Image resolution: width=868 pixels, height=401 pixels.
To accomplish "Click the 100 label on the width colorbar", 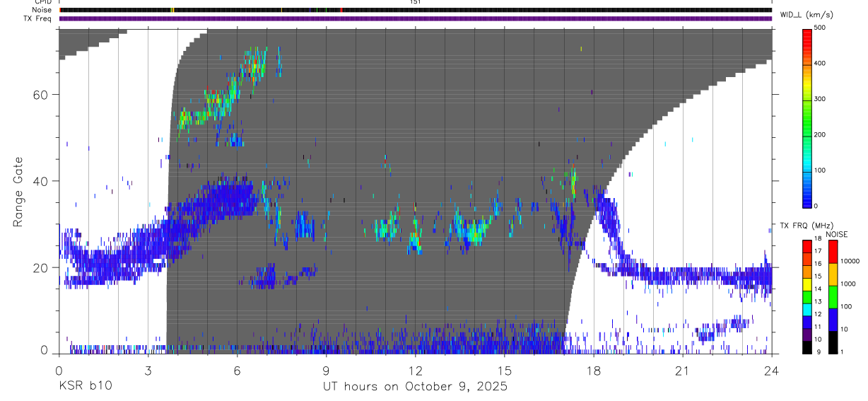I will (x=820, y=170).
